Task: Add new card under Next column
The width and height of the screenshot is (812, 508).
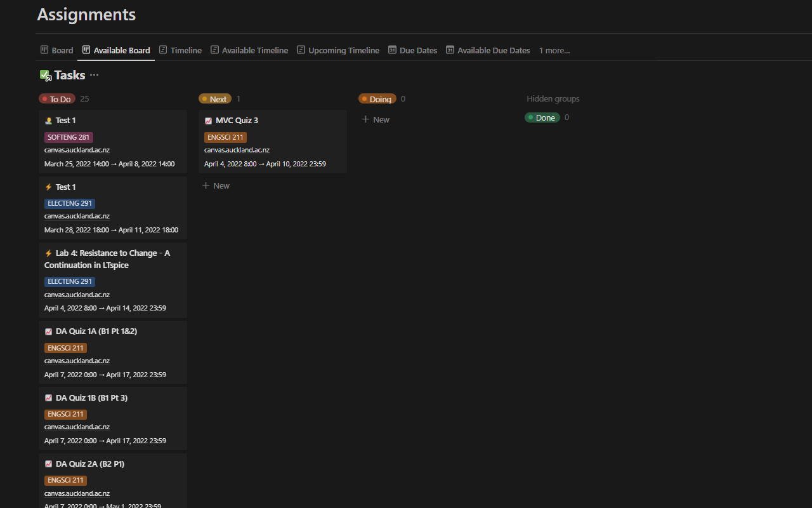Action: [216, 185]
